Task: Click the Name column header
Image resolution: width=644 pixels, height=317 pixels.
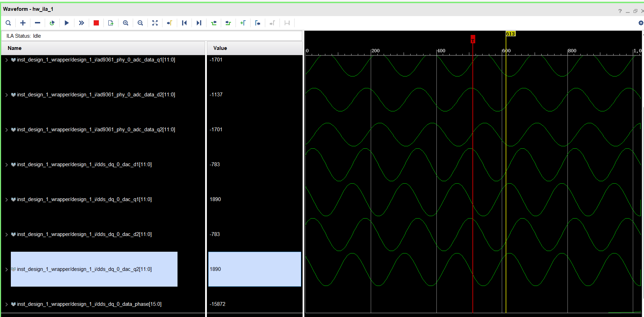Action: pos(103,48)
